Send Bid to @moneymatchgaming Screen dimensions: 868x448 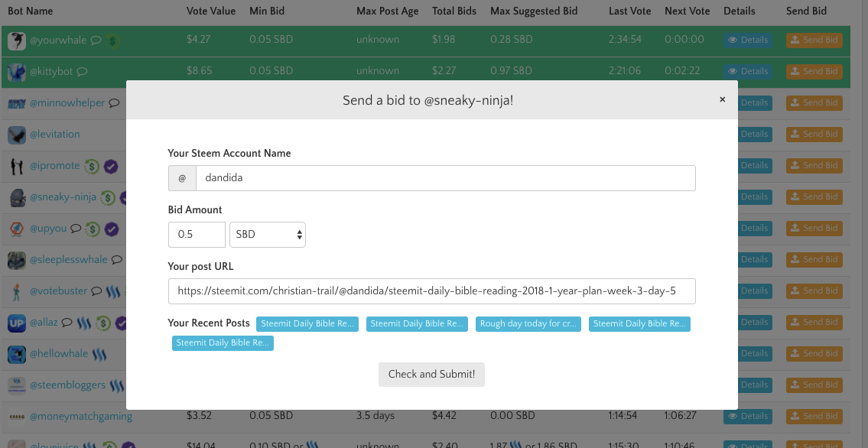(814, 417)
